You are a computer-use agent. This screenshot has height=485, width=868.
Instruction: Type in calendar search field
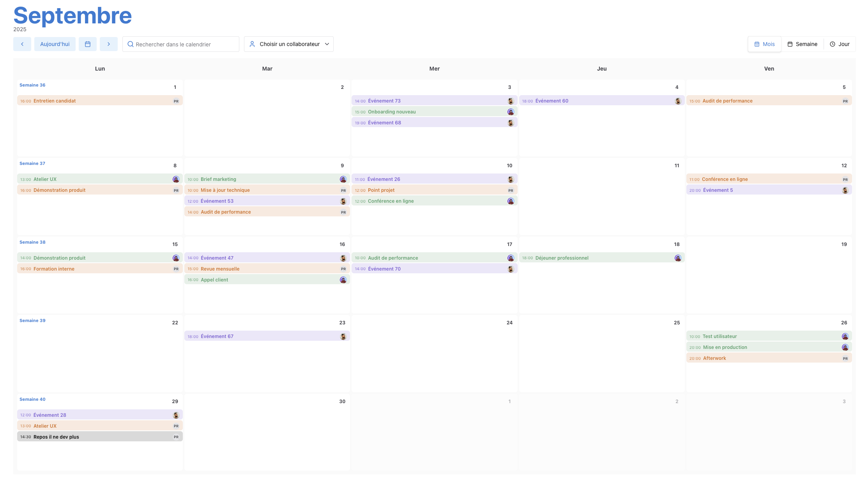point(185,44)
